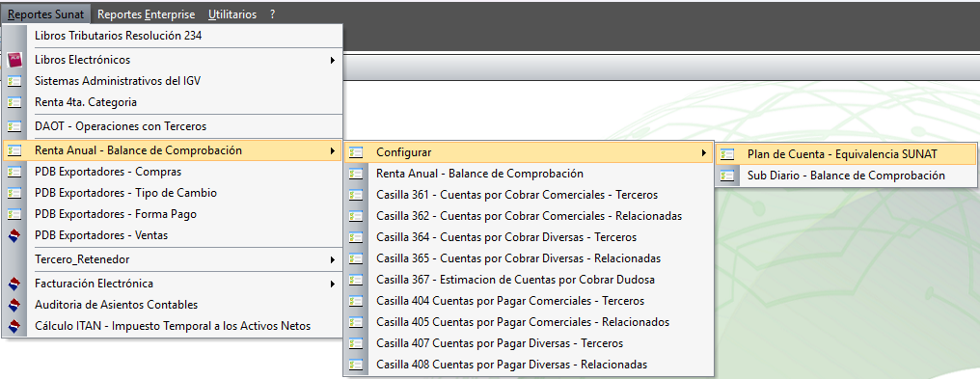The height and width of the screenshot is (379, 980).
Task: Open the Configurar submenu
Action: [529, 152]
